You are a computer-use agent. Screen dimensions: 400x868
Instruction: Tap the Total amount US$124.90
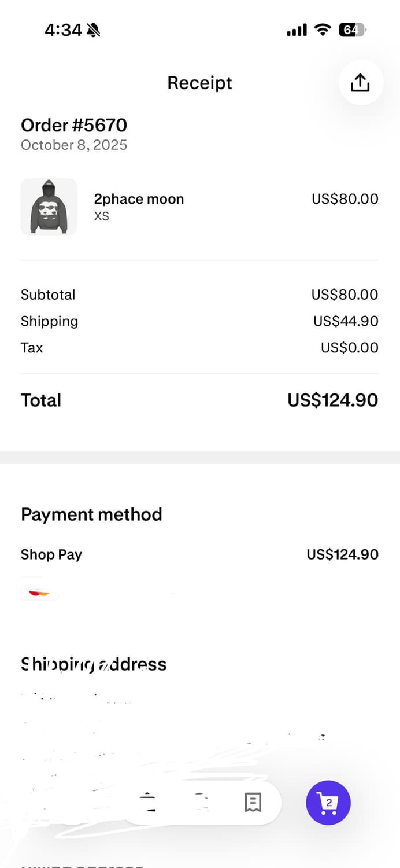point(332,400)
